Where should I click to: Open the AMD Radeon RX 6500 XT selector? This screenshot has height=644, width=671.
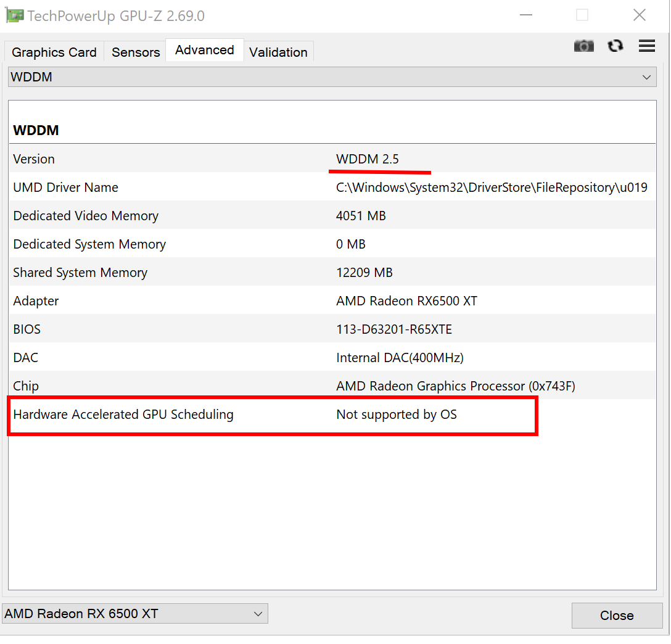tap(135, 614)
